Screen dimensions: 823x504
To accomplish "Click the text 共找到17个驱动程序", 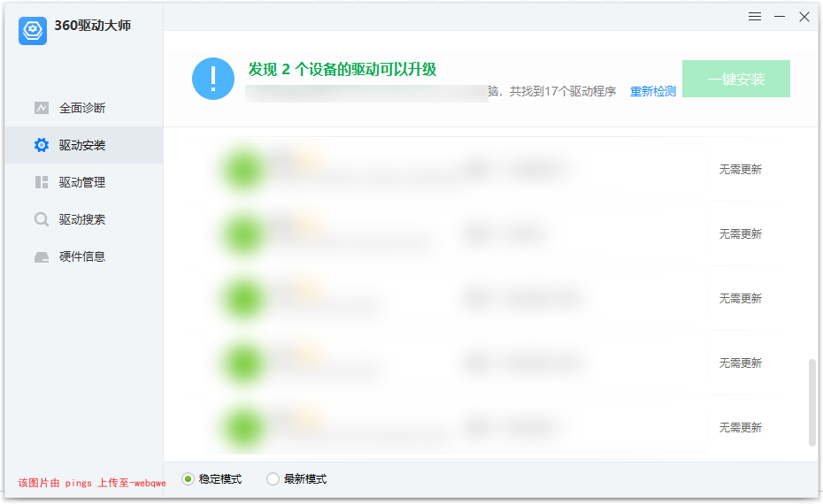I will (563, 91).
